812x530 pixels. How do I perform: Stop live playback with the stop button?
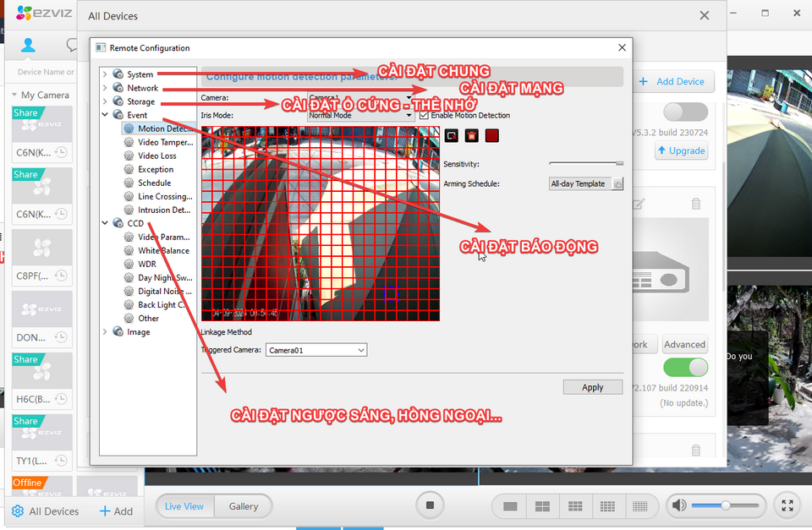click(x=430, y=505)
